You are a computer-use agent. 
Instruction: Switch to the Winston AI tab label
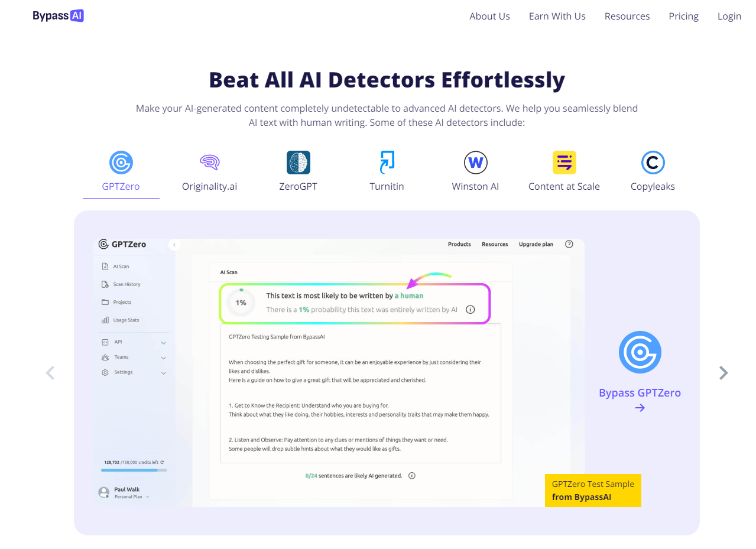tap(476, 186)
